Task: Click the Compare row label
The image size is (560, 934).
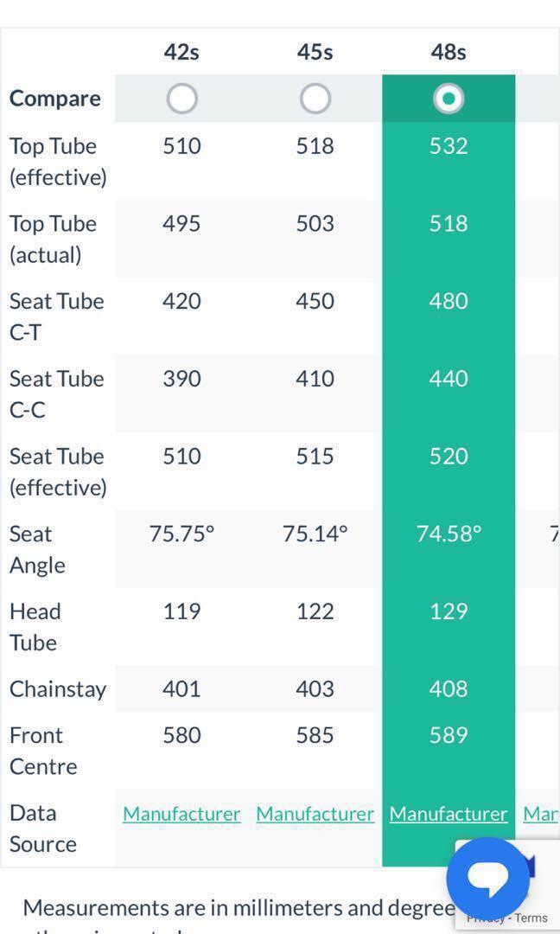Action: [54, 99]
